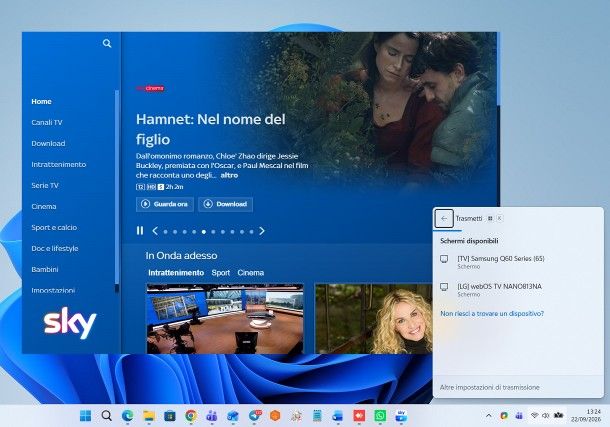The image size is (610, 427).
Task: Select Home in the Sky sidebar
Action: click(41, 102)
